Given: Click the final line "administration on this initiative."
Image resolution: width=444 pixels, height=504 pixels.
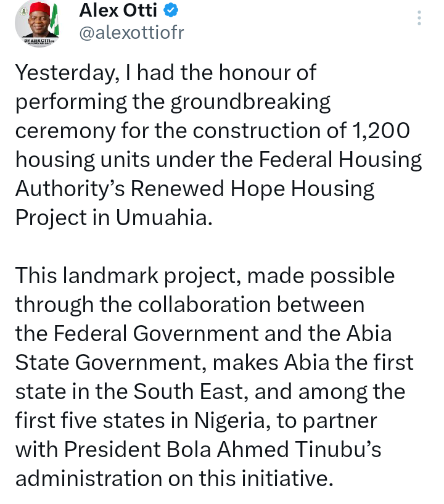Looking at the screenshot, I should point(174,479).
